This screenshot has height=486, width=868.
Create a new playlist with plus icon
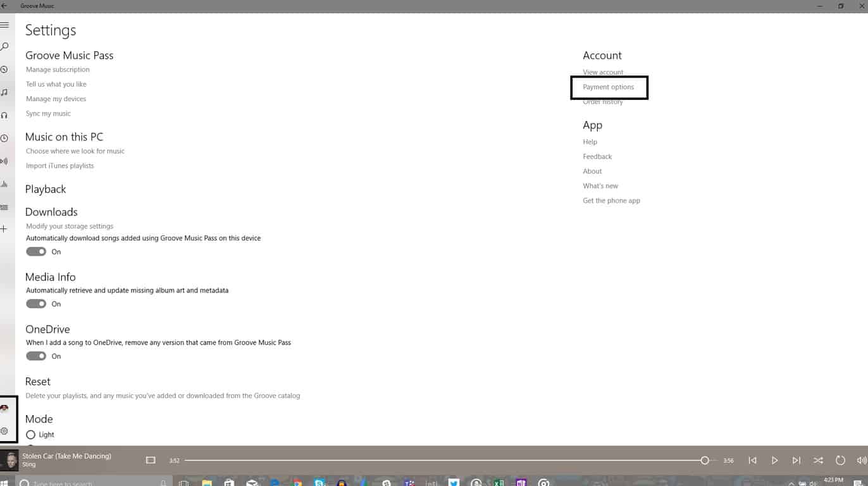pyautogui.click(x=4, y=228)
